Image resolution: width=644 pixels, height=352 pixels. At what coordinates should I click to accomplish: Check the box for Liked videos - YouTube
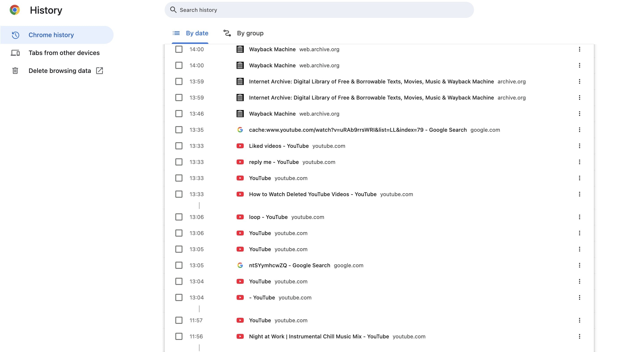[179, 146]
